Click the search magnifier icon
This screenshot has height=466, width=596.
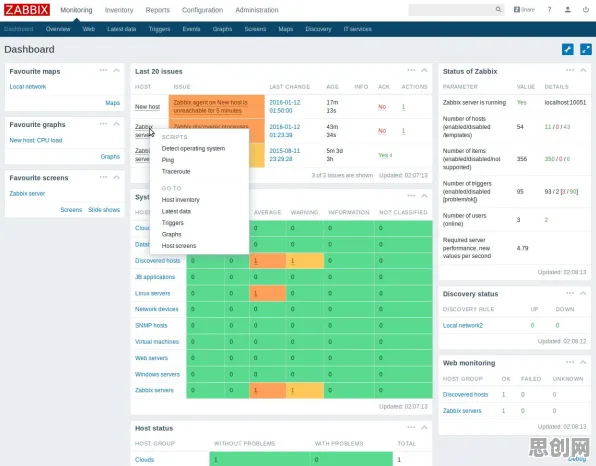coord(498,10)
